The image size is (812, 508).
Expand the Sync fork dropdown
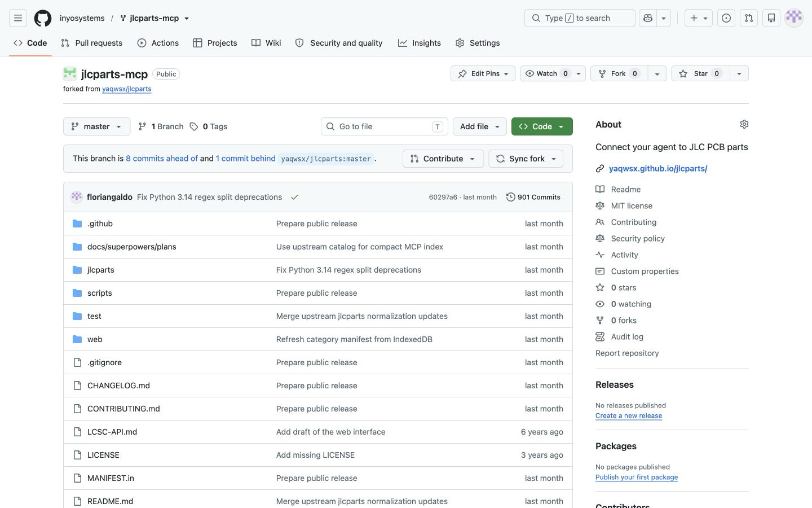tap(526, 159)
